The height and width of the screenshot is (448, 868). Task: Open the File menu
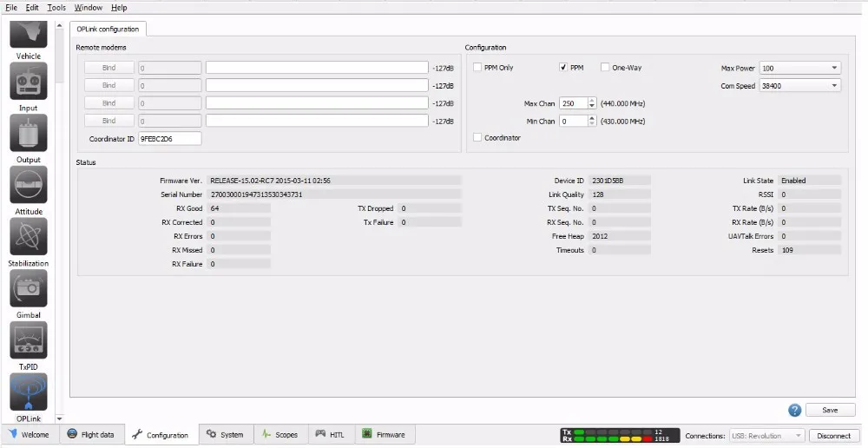coord(11,8)
